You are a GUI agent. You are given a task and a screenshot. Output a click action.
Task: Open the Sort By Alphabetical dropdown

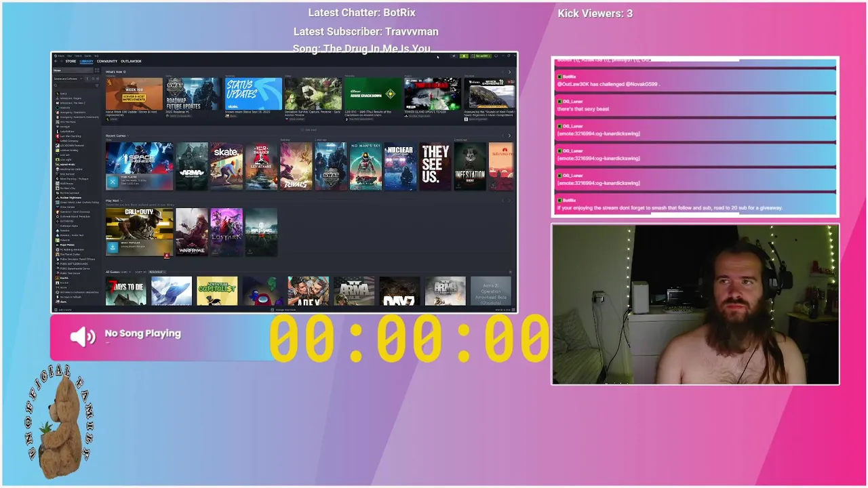click(157, 272)
